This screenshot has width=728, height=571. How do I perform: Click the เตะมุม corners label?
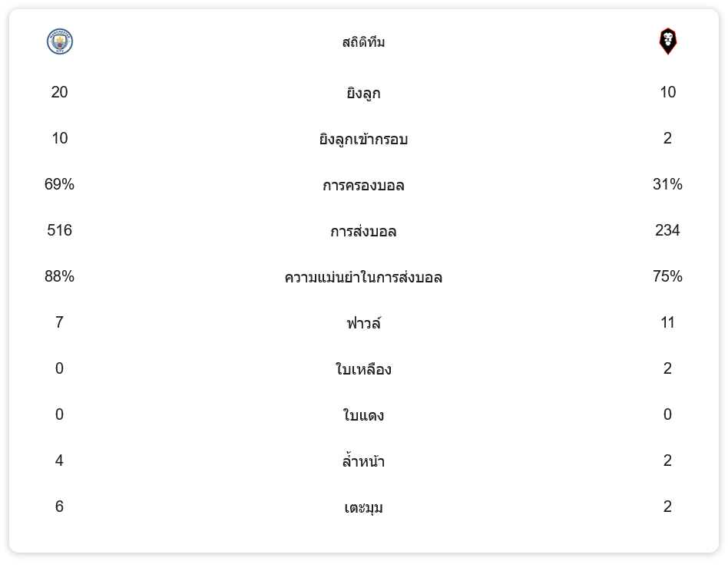(363, 507)
